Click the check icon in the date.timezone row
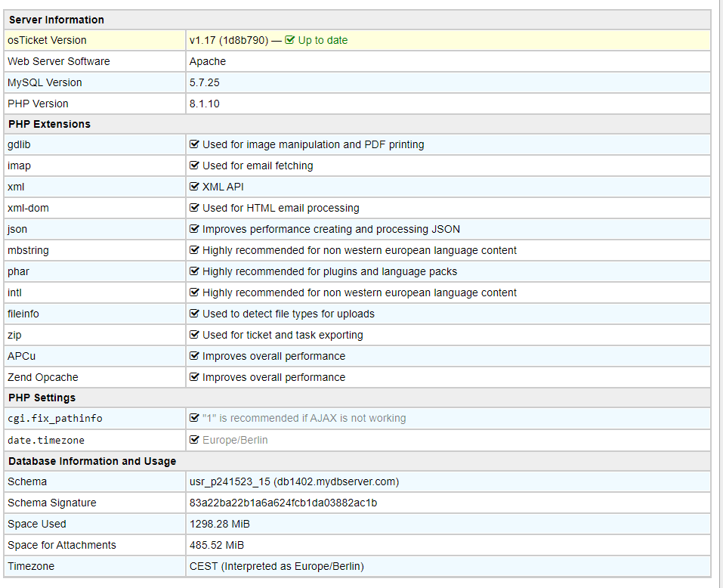Viewport: 723px width, 588px height. tap(194, 440)
